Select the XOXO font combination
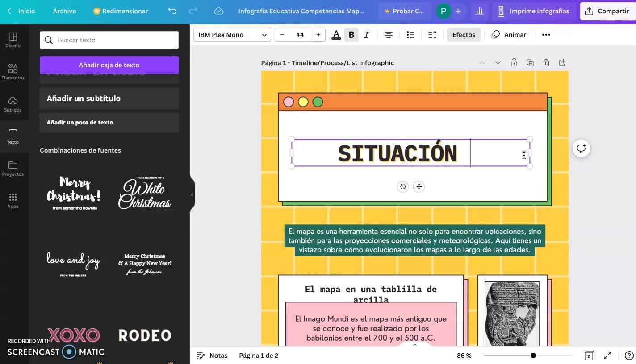 click(x=74, y=335)
